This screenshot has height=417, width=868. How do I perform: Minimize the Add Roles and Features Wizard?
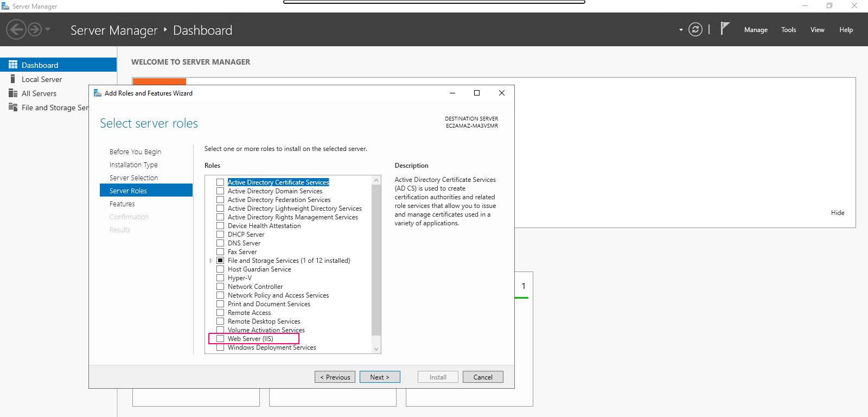pyautogui.click(x=452, y=93)
